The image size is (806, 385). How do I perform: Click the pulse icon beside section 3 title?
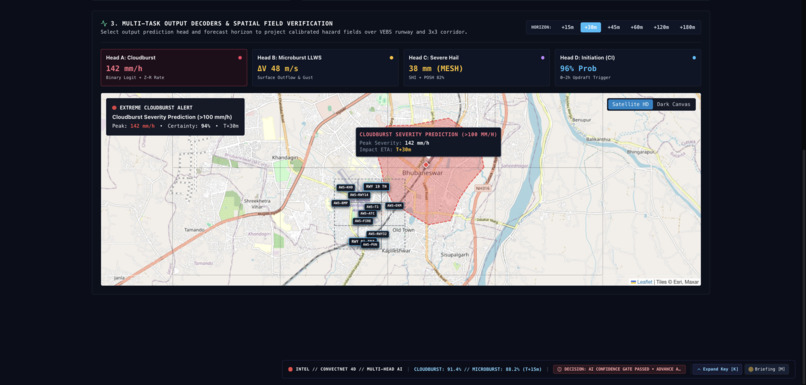[104, 23]
